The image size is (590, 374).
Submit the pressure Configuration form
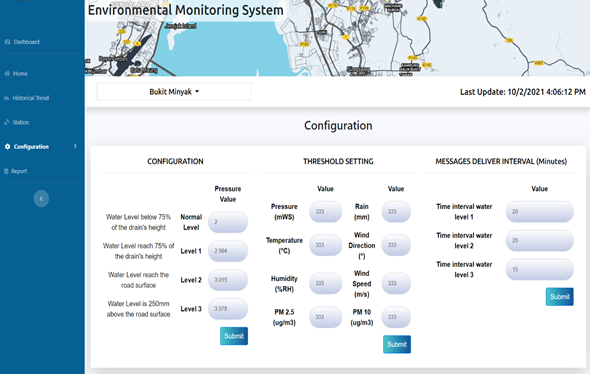pyautogui.click(x=234, y=336)
